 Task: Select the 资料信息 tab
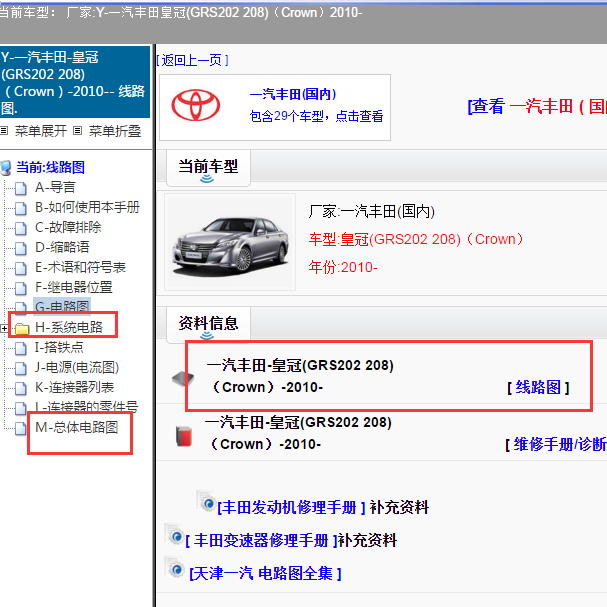click(208, 325)
